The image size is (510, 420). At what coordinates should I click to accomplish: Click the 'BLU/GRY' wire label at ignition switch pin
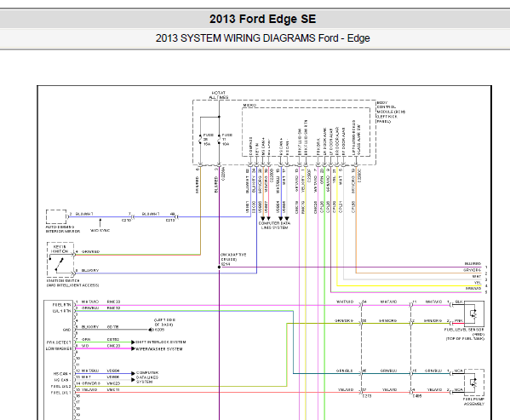[89, 270]
